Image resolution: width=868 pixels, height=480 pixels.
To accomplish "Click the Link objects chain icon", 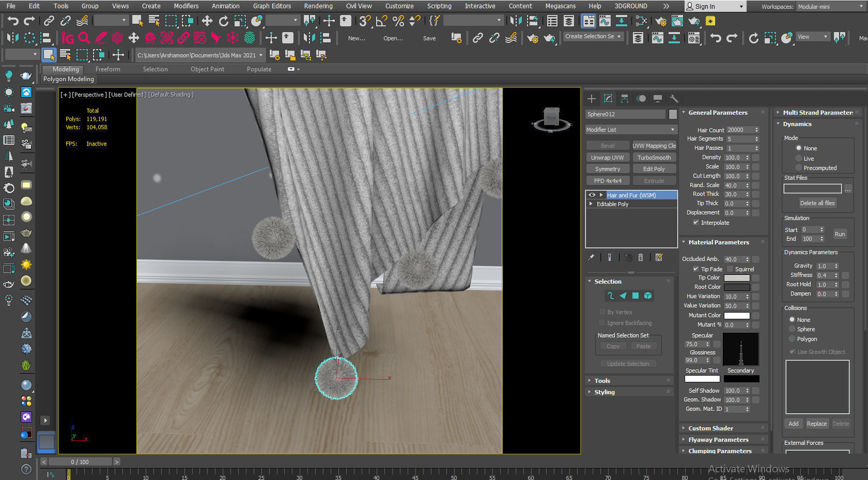I will (49, 21).
